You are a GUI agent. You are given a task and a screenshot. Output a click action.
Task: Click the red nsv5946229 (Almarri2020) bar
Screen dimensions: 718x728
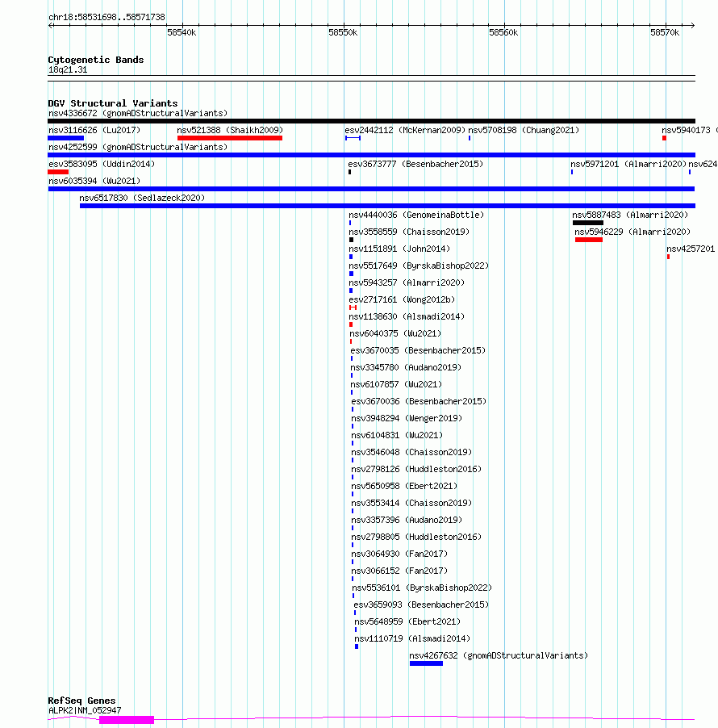(588, 240)
